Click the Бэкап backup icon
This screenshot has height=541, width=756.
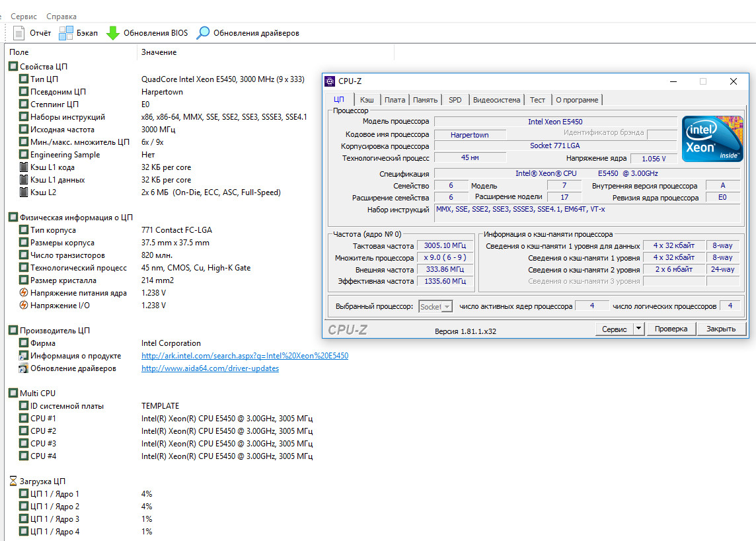[x=66, y=32]
